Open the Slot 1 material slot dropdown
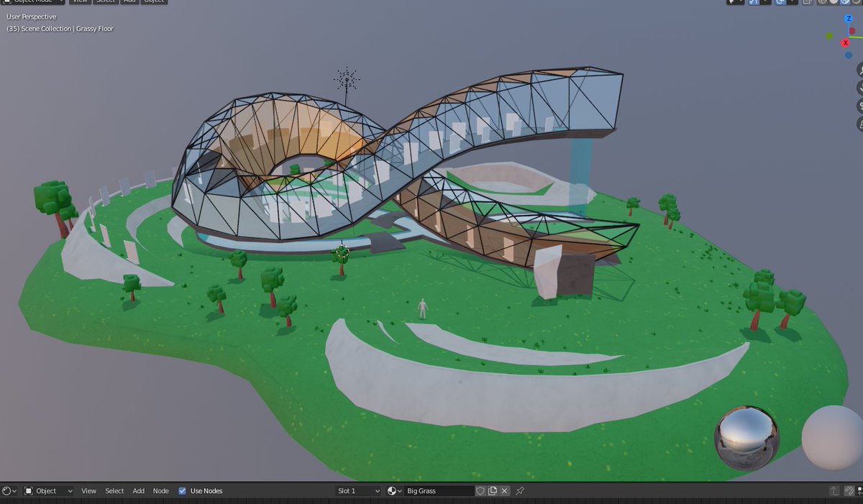863x504 pixels. pyautogui.click(x=357, y=491)
